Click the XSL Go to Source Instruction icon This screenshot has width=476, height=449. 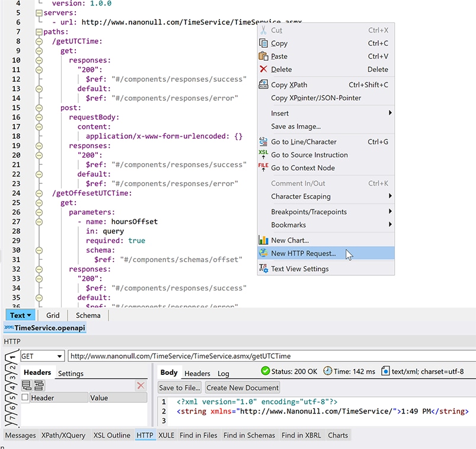(263, 154)
